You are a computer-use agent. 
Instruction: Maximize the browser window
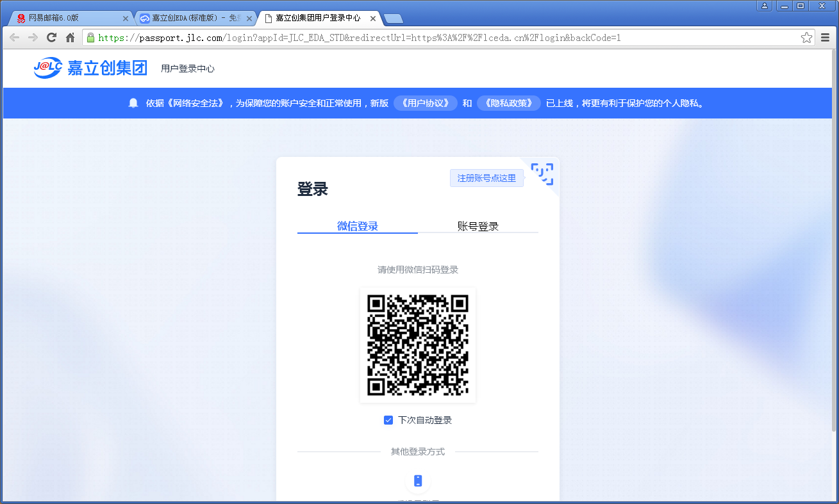pos(801,6)
